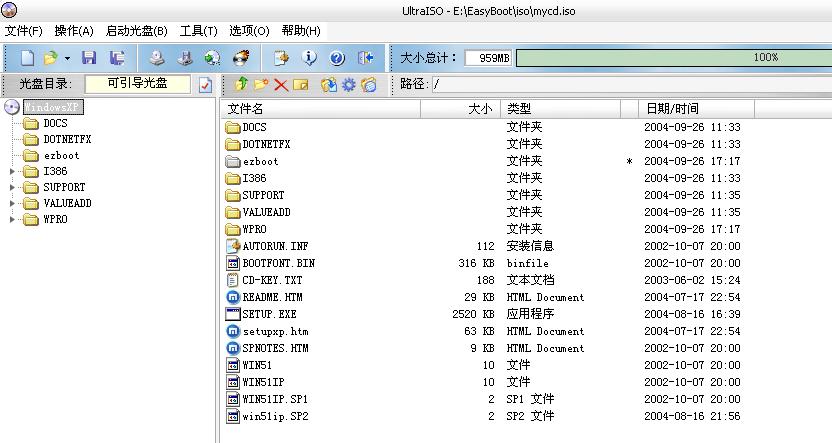Select WIN51IP.SP1 in the file list
The height and width of the screenshot is (443, 832).
[x=267, y=399]
